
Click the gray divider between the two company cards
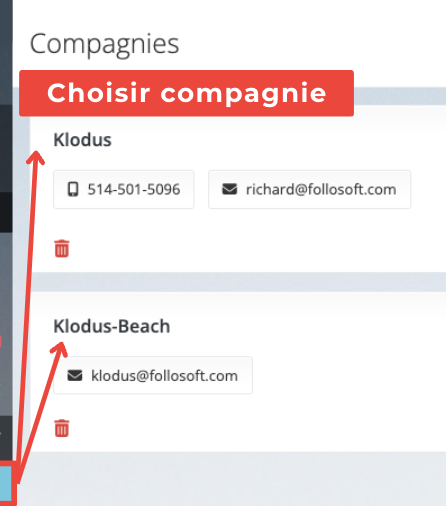(238, 282)
